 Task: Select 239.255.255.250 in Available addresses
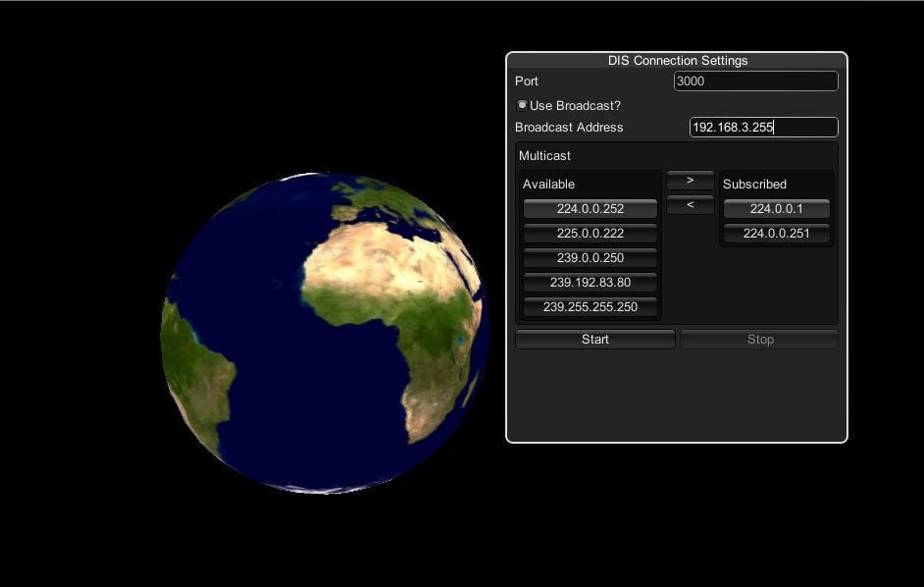[x=590, y=306]
